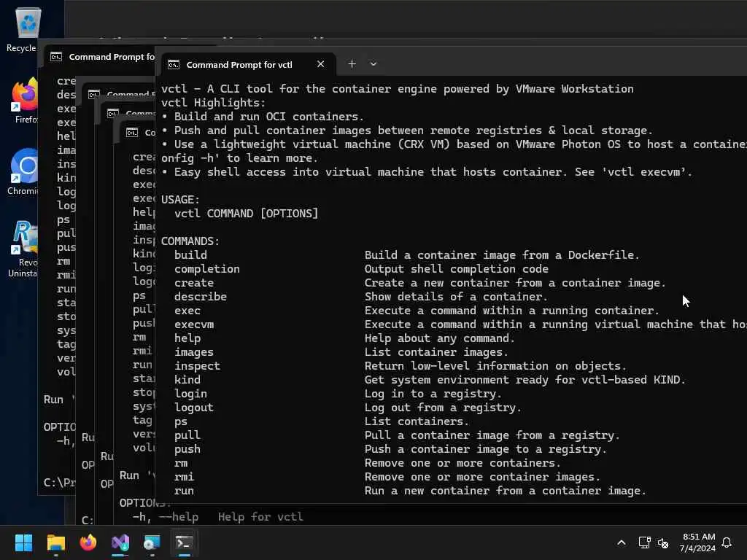Click 'Help for vctl' text at bottom

(x=260, y=517)
